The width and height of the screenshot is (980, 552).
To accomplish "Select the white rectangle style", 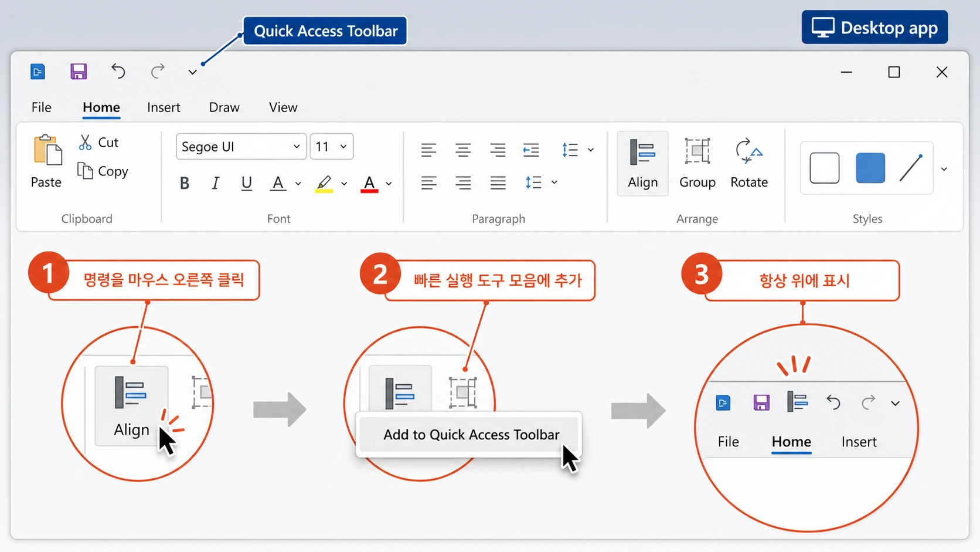I will (x=825, y=168).
